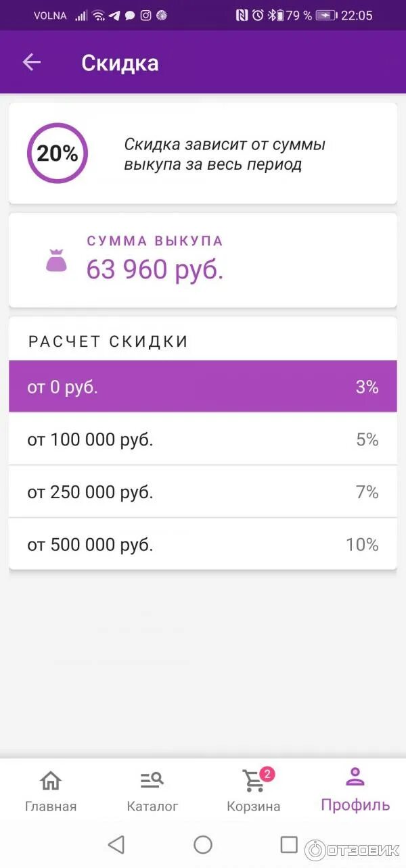This screenshot has width=406, height=868.
Task: Select the 'от 100 000 руб.' row
Action: click(x=203, y=440)
